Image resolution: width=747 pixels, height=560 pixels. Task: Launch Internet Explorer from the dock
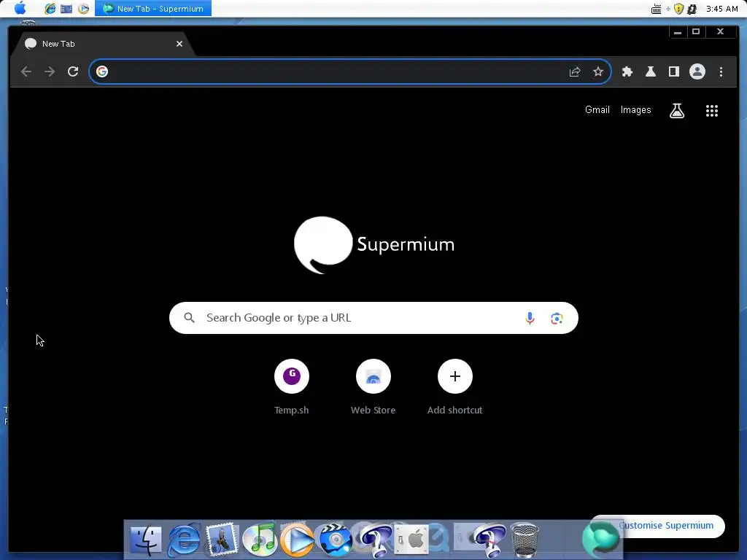pyautogui.click(x=184, y=540)
